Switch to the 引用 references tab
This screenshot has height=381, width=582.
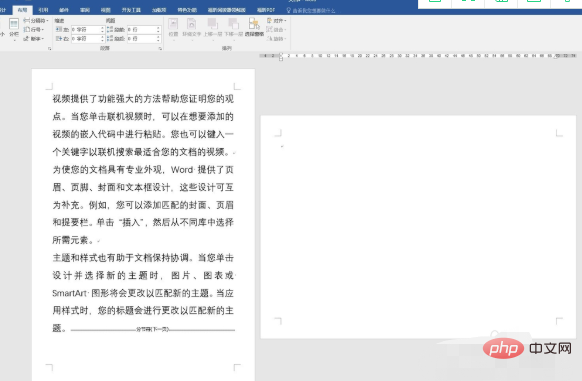click(x=43, y=10)
